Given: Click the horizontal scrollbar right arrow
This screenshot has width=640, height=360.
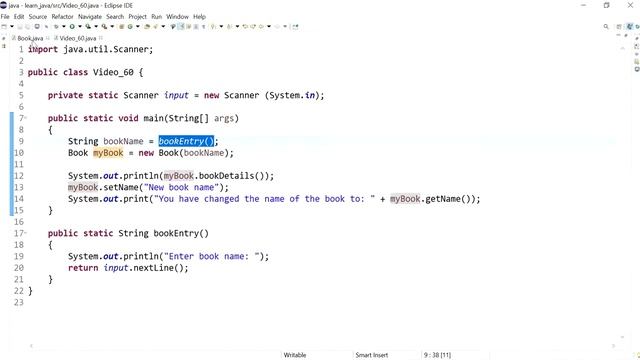Looking at the screenshot, I should (613, 346).
